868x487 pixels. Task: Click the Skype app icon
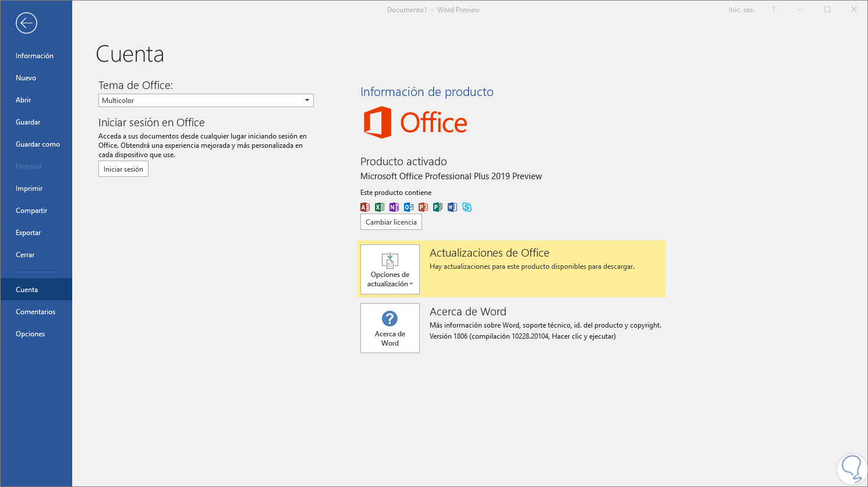467,207
